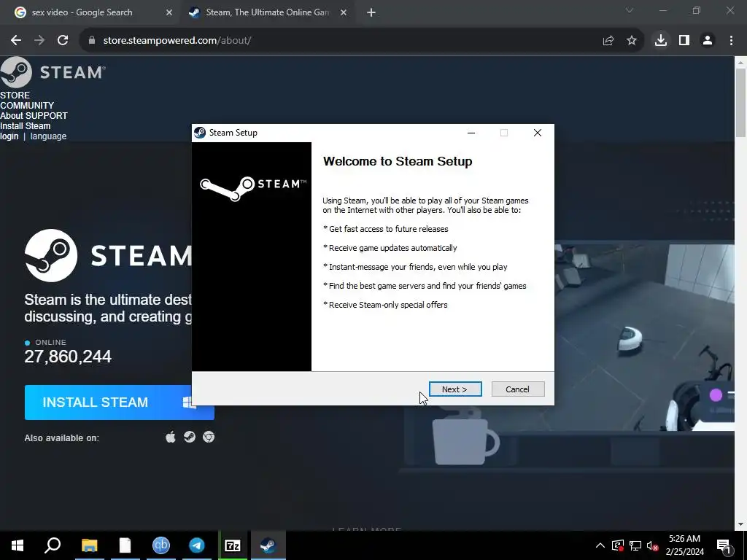Open the blank document taskbar icon
The width and height of the screenshot is (747, 560).
[x=125, y=545]
